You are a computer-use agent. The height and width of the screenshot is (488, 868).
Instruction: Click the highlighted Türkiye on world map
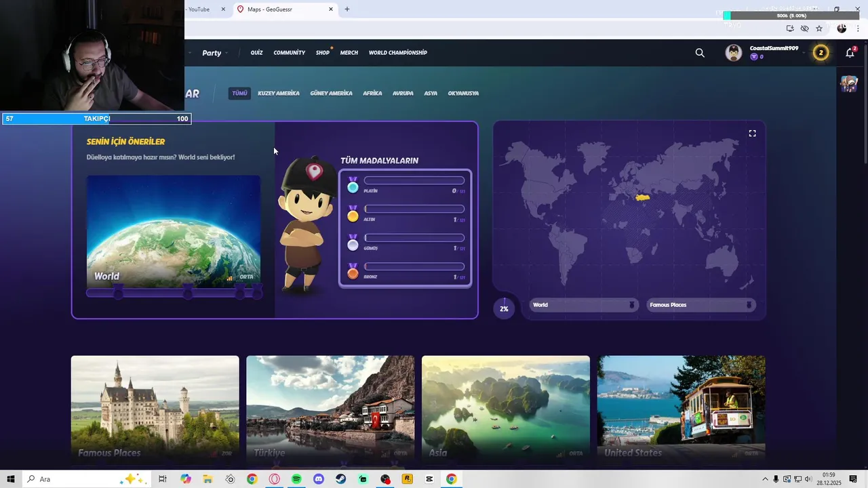(642, 197)
